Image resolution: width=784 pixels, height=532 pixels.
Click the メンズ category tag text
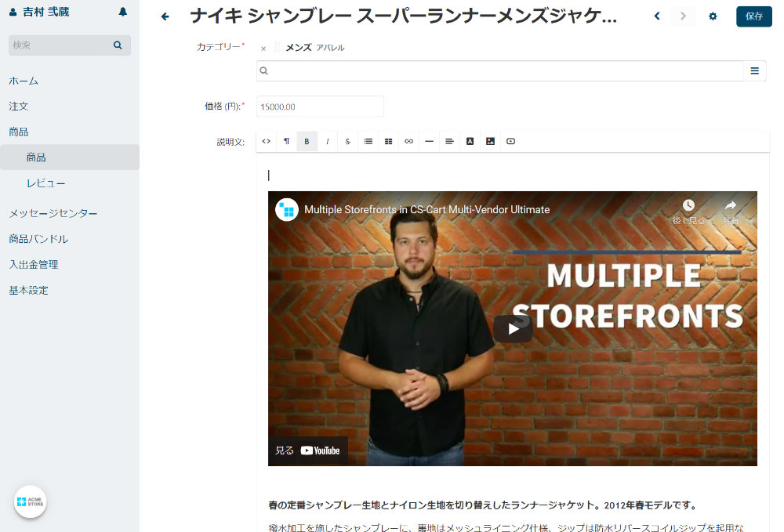[x=299, y=48]
